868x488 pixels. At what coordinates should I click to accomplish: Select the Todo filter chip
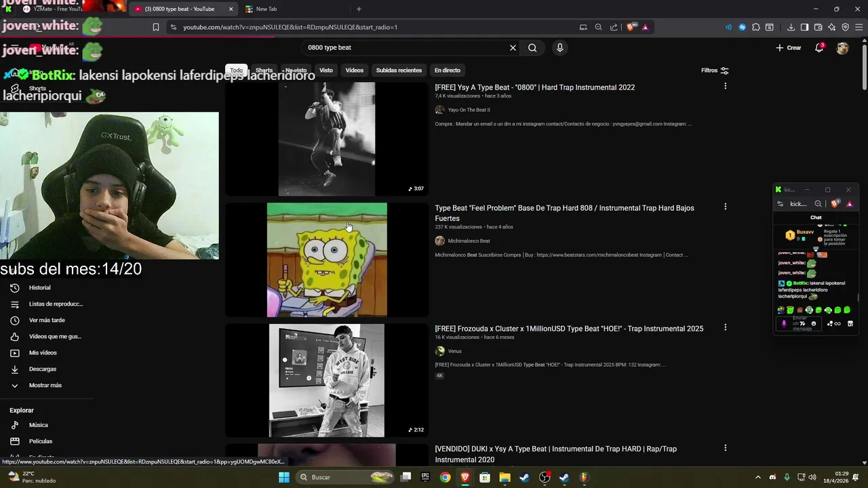coord(236,70)
